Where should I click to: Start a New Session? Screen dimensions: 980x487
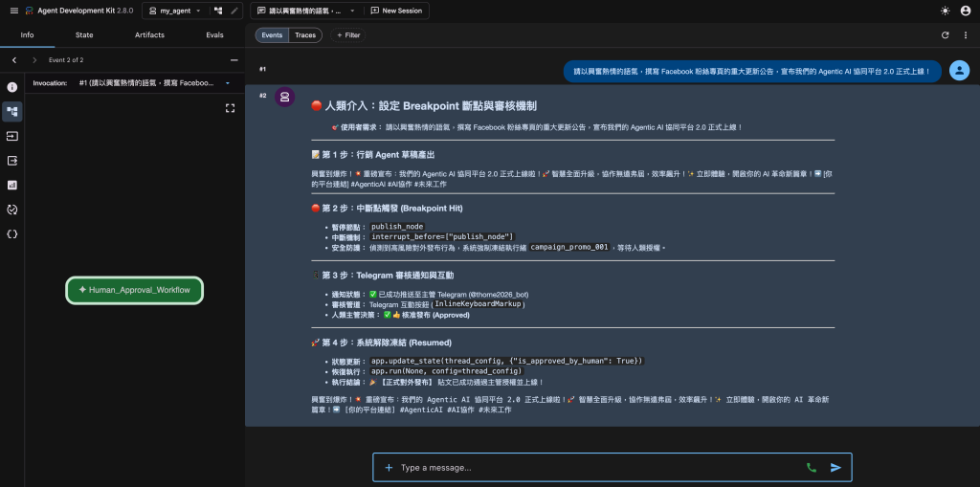pos(396,11)
